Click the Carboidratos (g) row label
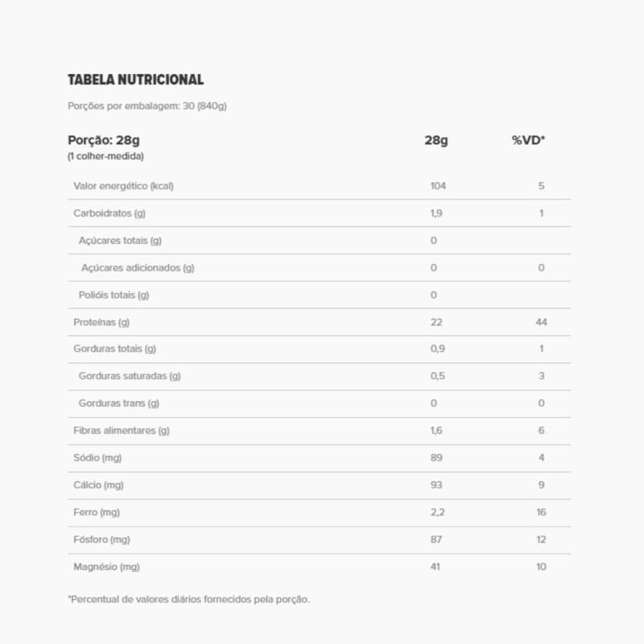The image size is (644, 644). (x=109, y=213)
